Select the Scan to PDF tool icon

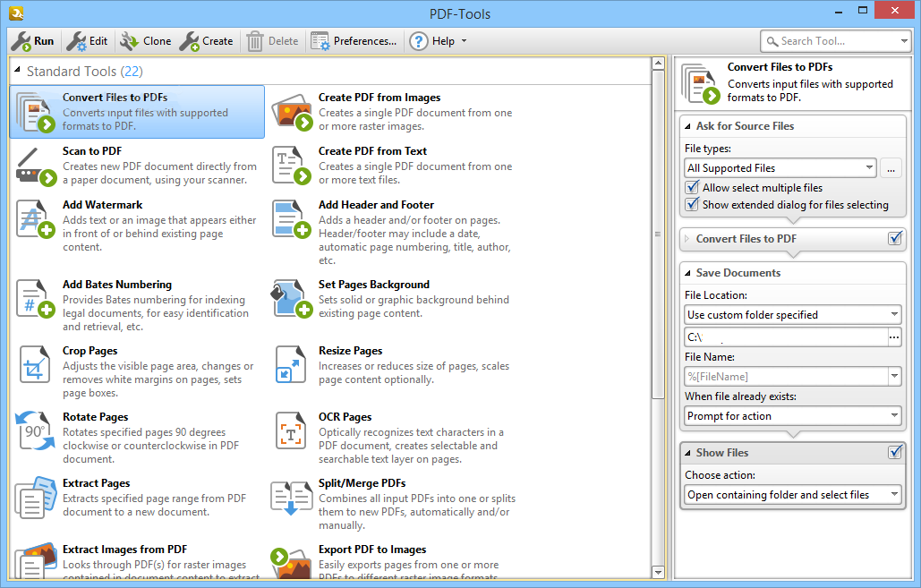[35, 166]
